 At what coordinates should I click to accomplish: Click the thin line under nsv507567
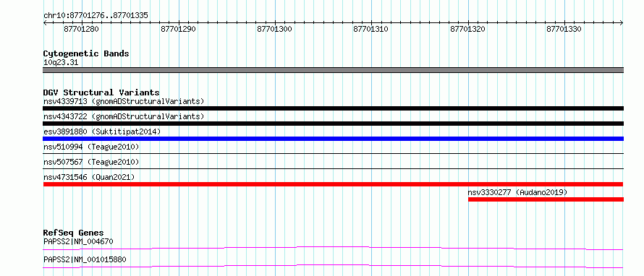pos(333,168)
